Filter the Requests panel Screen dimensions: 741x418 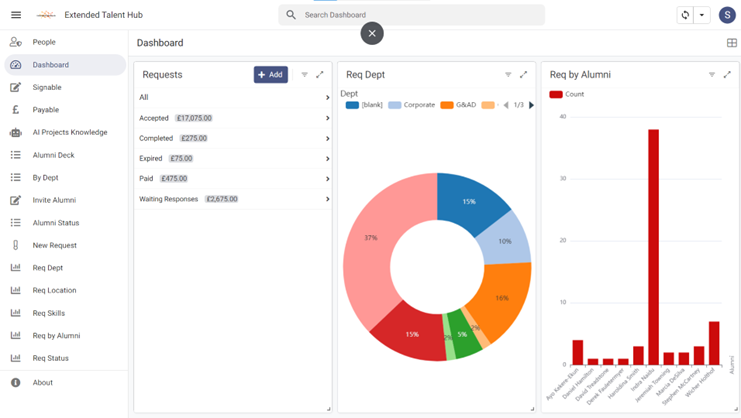305,75
